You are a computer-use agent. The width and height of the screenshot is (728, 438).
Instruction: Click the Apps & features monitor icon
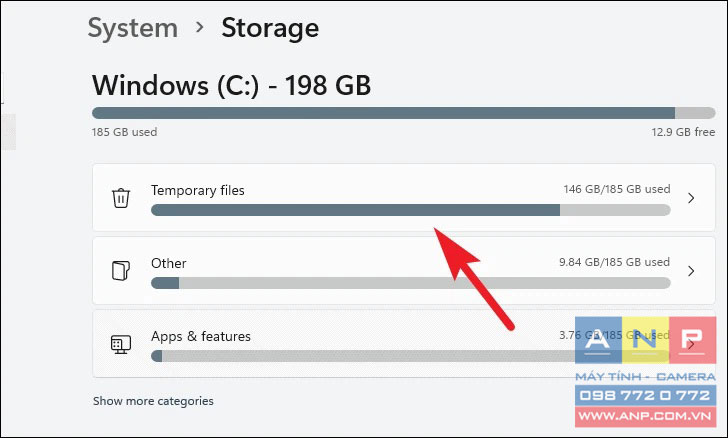[x=121, y=344]
